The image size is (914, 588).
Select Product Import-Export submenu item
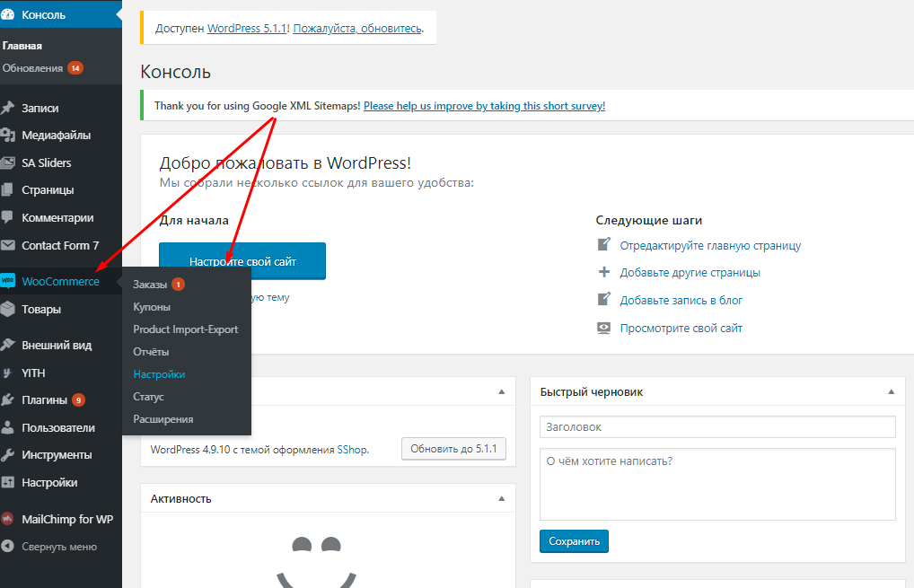click(x=185, y=329)
